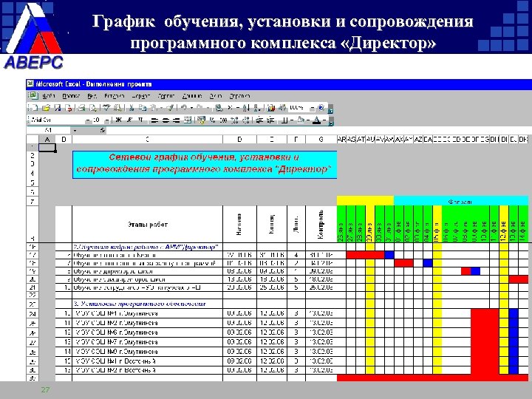
Task: Sort descending with the Z-A icon
Action: tap(256, 108)
